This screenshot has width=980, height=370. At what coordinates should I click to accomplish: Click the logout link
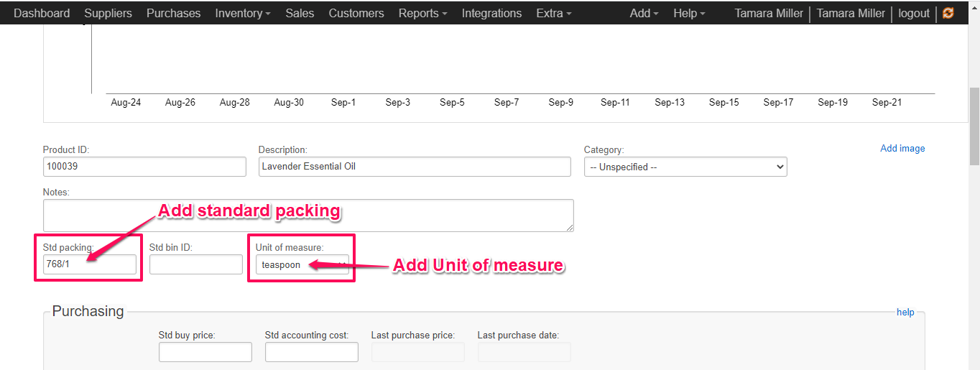pyautogui.click(x=914, y=13)
